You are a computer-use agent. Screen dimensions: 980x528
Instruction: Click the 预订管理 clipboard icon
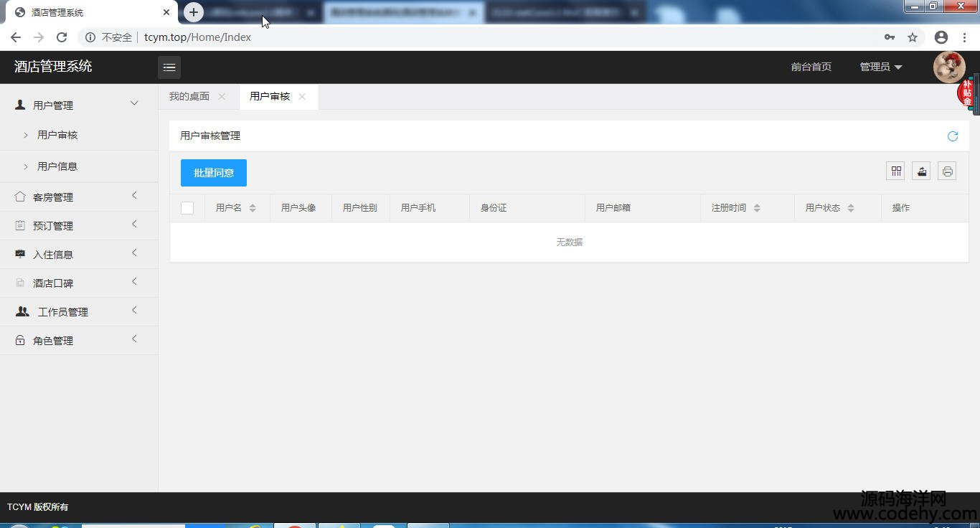coord(20,225)
